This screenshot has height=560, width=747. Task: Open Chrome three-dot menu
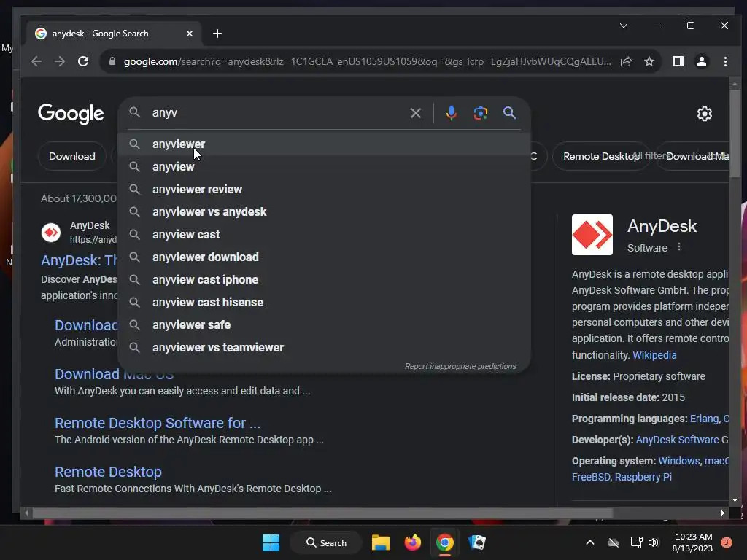(725, 61)
